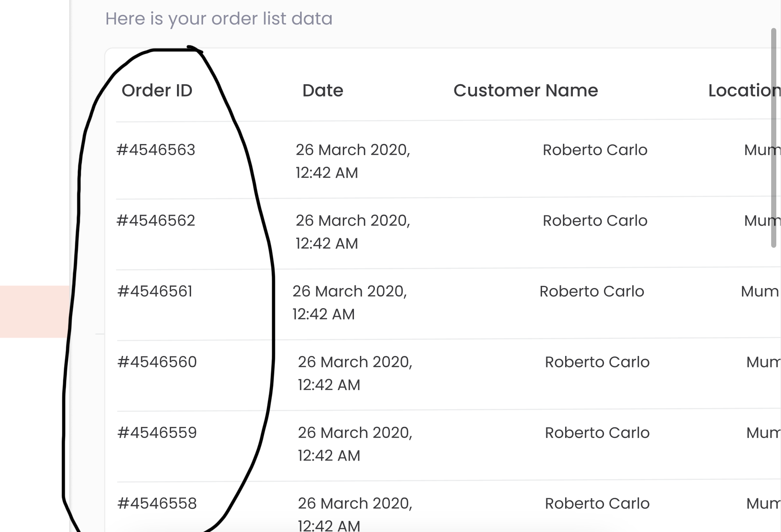Screen dimensions: 781x532
Task: Click the highlighted pink sidebar item
Action: click(34, 312)
